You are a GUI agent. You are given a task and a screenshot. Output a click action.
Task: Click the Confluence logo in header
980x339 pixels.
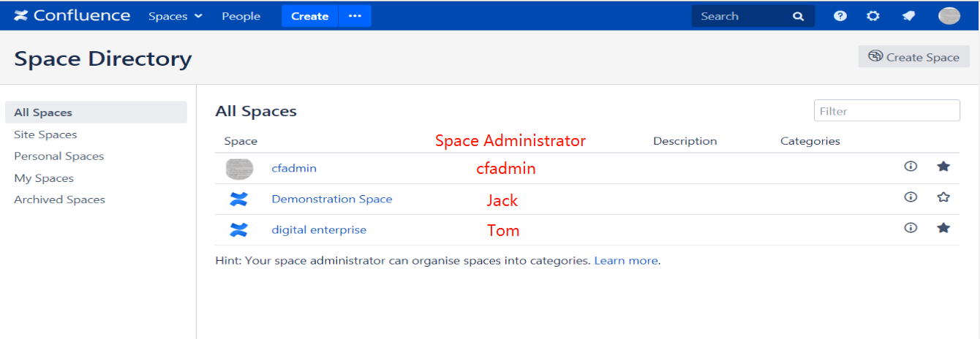tap(72, 15)
